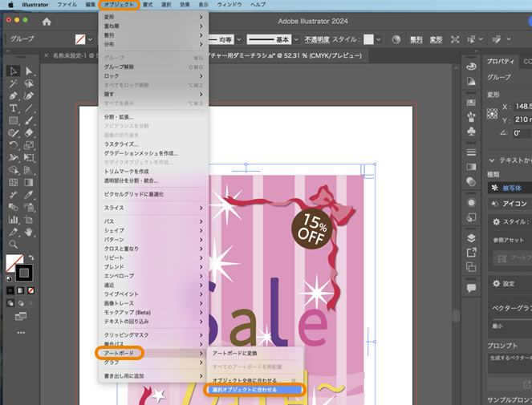Select アイコン type button

coord(510,204)
